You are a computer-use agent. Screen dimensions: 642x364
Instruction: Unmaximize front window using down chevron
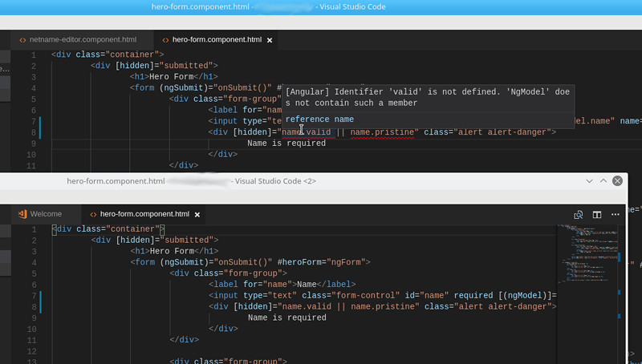[589, 180]
